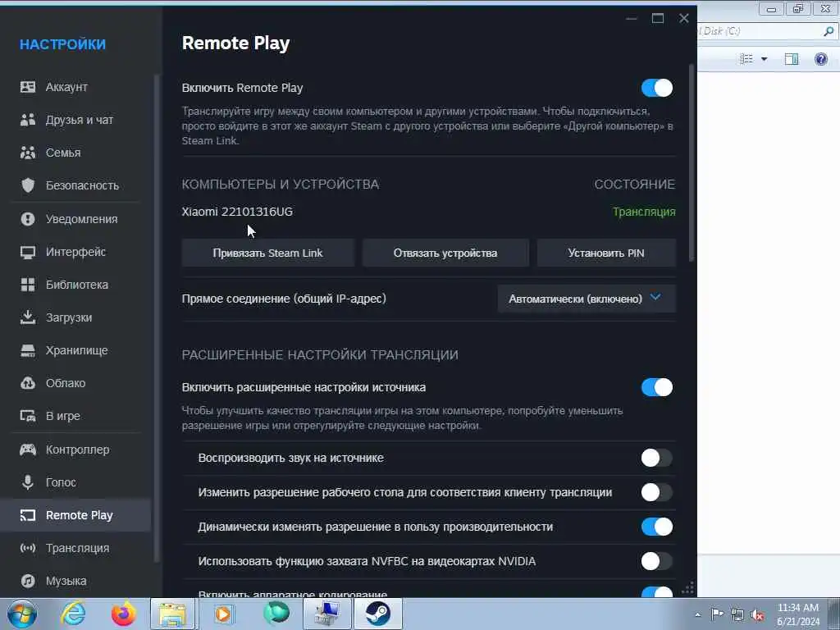Open Account settings section
This screenshot has height=630, width=840.
click(x=76, y=87)
